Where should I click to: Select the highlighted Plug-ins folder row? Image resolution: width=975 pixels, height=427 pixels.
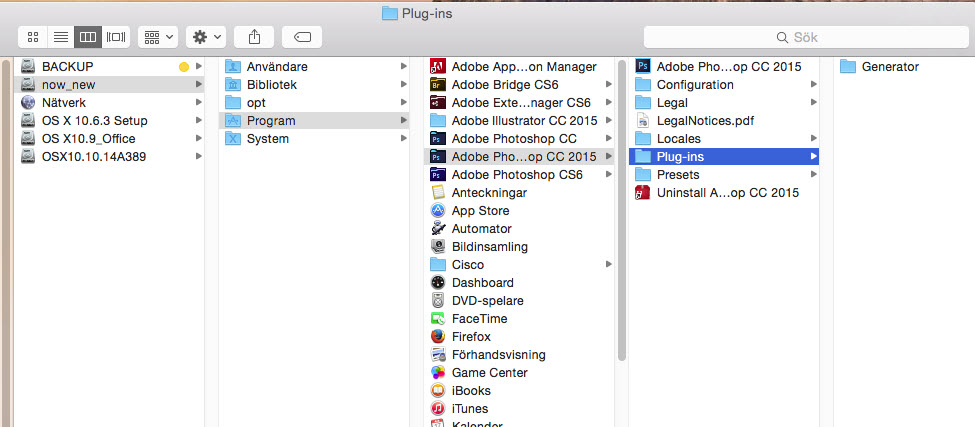click(x=724, y=157)
